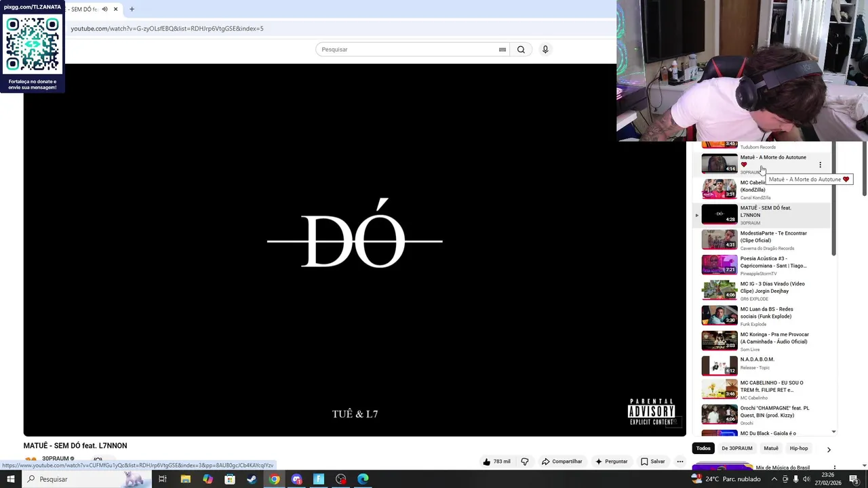Image resolution: width=868 pixels, height=488 pixels.
Task: Show more category chips with the right arrow
Action: (828, 449)
